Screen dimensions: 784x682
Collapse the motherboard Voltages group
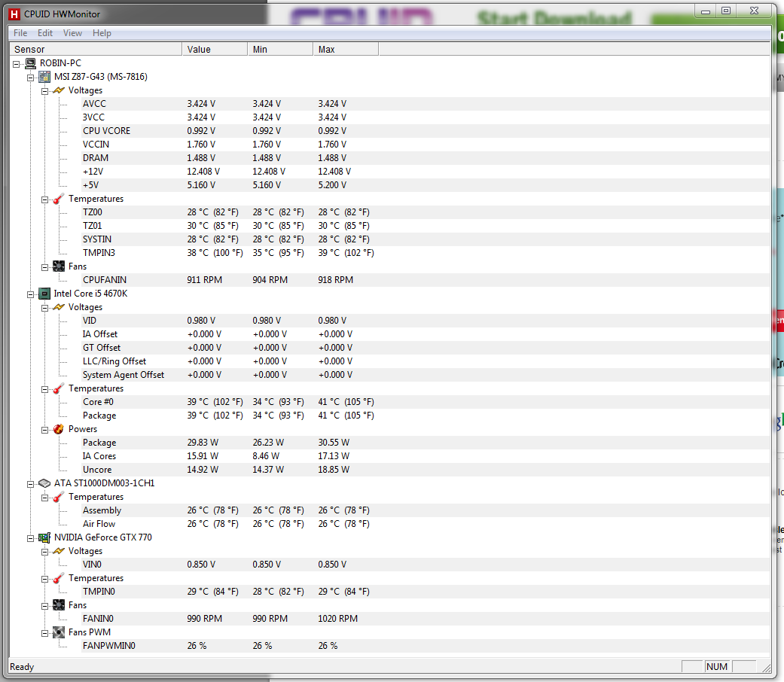[x=44, y=91]
